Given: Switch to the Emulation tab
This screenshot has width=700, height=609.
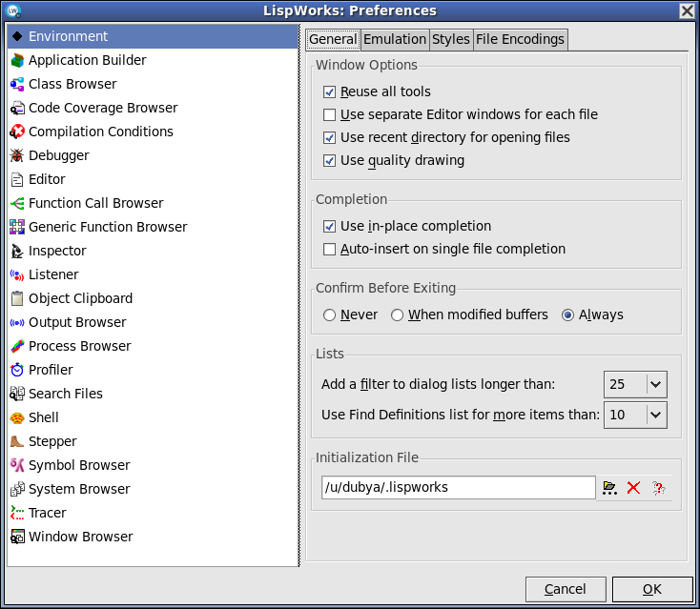Looking at the screenshot, I should pyautogui.click(x=395, y=39).
